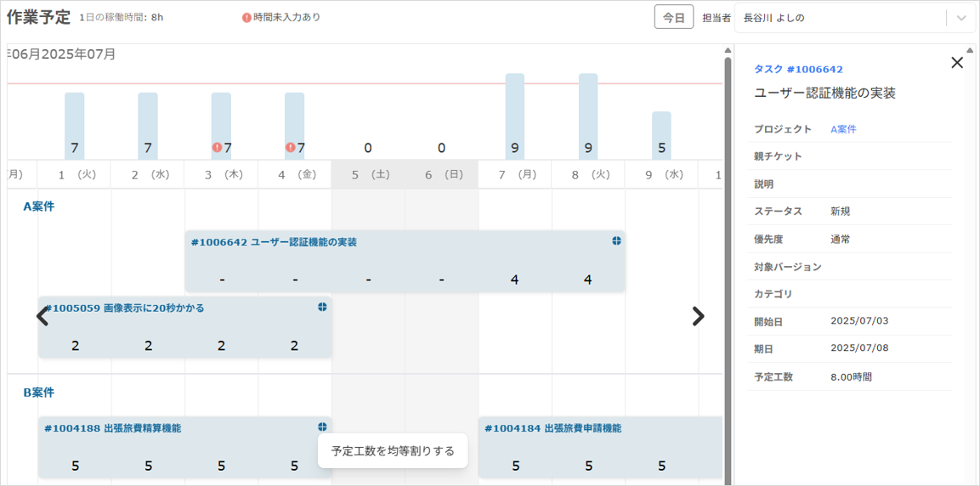Click the split icon on task #1006642

(x=616, y=241)
